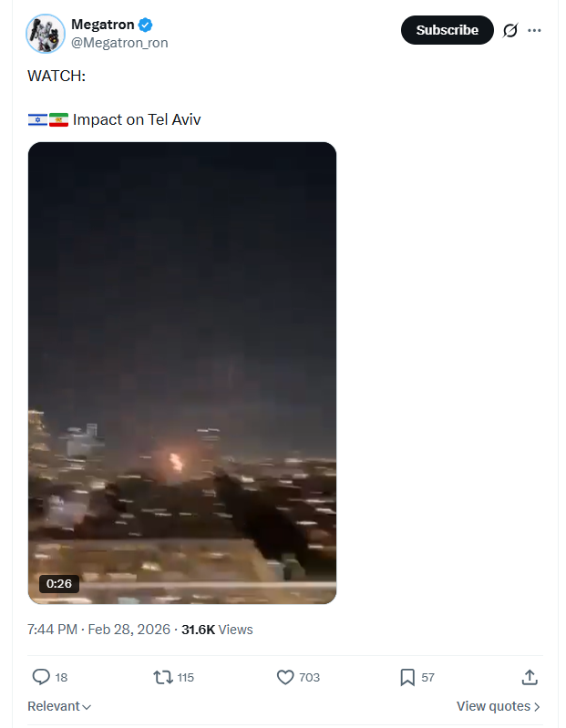566x728 pixels.
Task: Bookmark the post with bookmark icon
Action: [x=407, y=677]
